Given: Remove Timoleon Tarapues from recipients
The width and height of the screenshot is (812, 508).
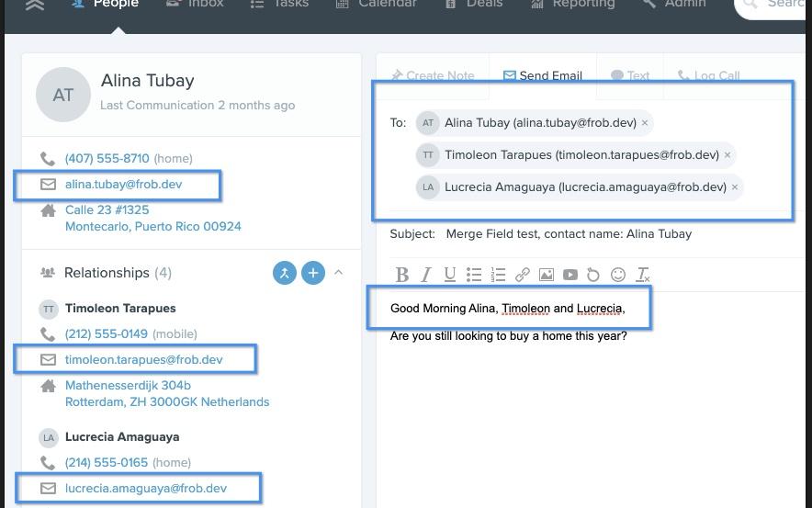Looking at the screenshot, I should coord(727,155).
